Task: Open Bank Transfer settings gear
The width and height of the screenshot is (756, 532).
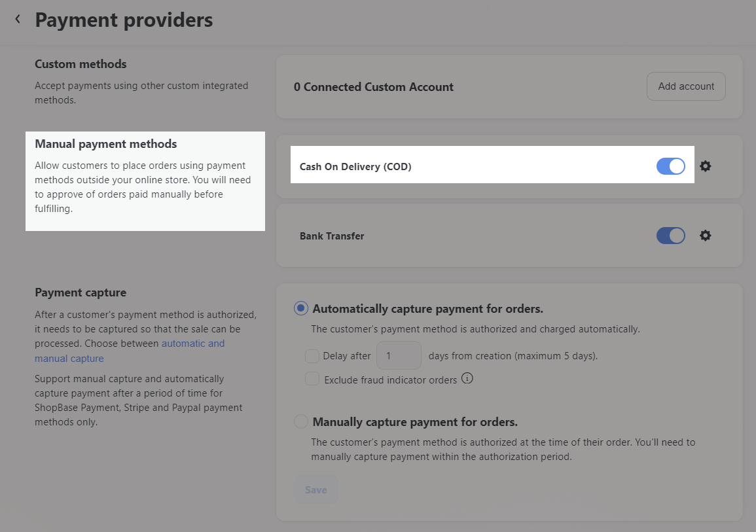Action: (x=706, y=236)
